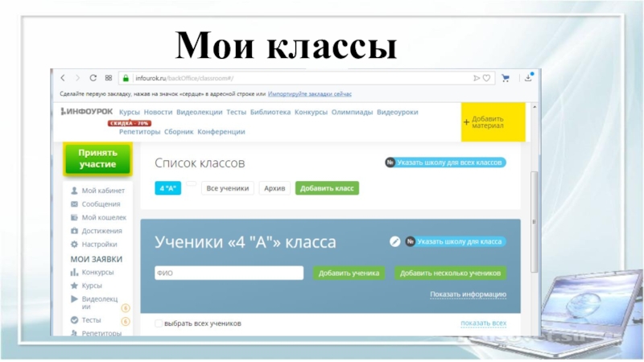The height and width of the screenshot is (362, 644).
Task: Open Библиотека in the top navigation
Action: pyautogui.click(x=270, y=112)
